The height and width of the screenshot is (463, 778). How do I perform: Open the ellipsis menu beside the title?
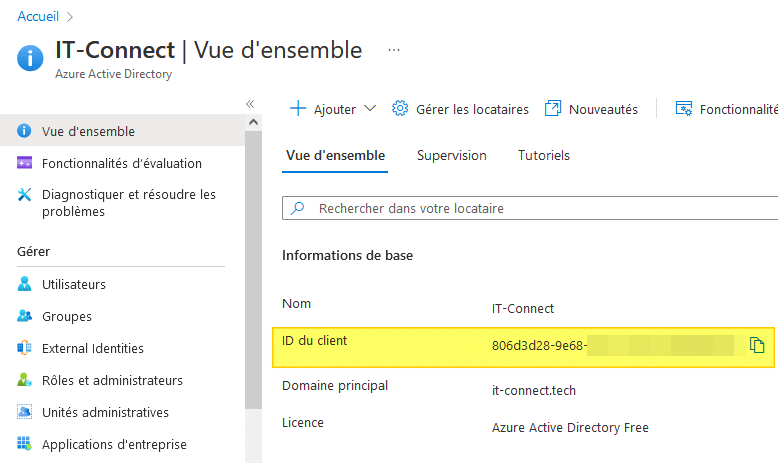tap(394, 49)
